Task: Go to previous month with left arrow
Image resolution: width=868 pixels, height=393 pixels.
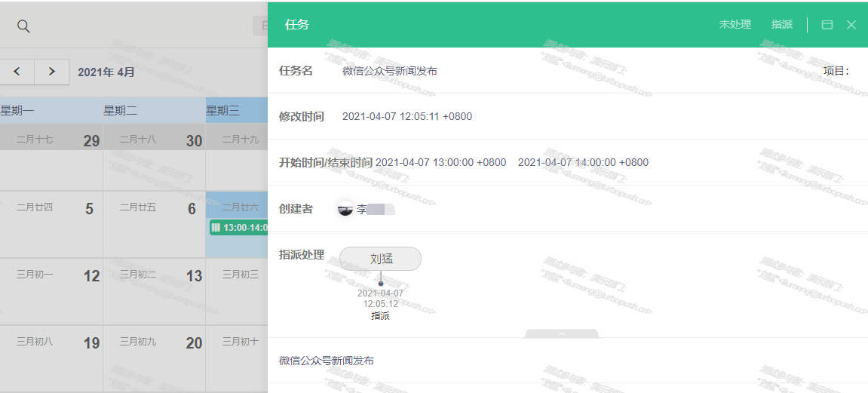Action: (x=17, y=72)
